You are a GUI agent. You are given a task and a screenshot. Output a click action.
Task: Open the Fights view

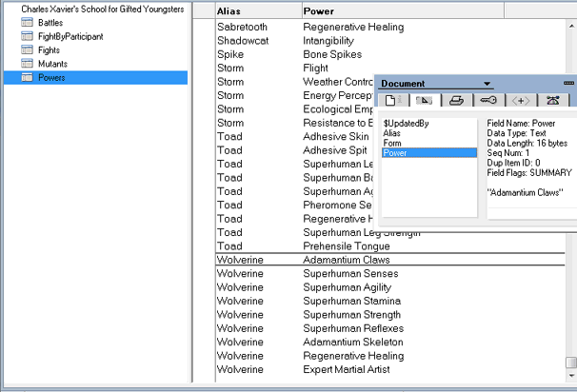49,50
